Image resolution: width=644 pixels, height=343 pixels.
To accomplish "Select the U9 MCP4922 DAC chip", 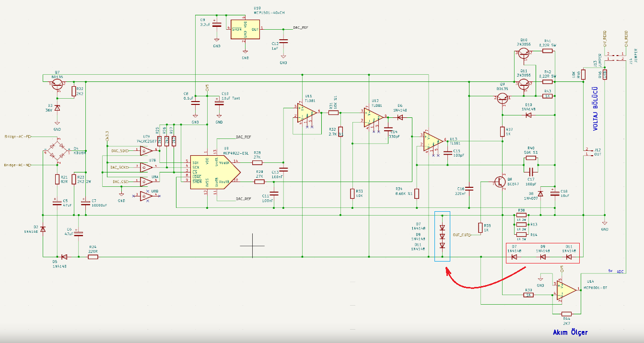I will point(212,172).
